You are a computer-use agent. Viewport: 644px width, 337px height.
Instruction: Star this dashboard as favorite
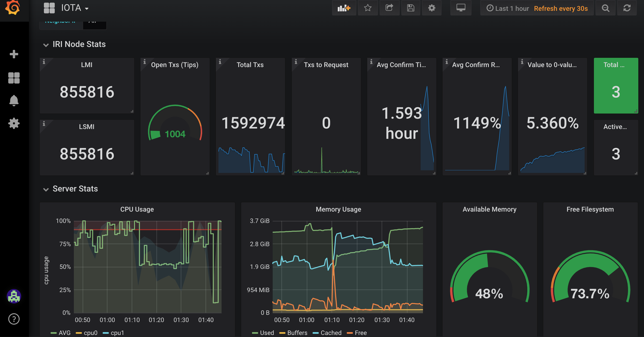click(x=368, y=8)
